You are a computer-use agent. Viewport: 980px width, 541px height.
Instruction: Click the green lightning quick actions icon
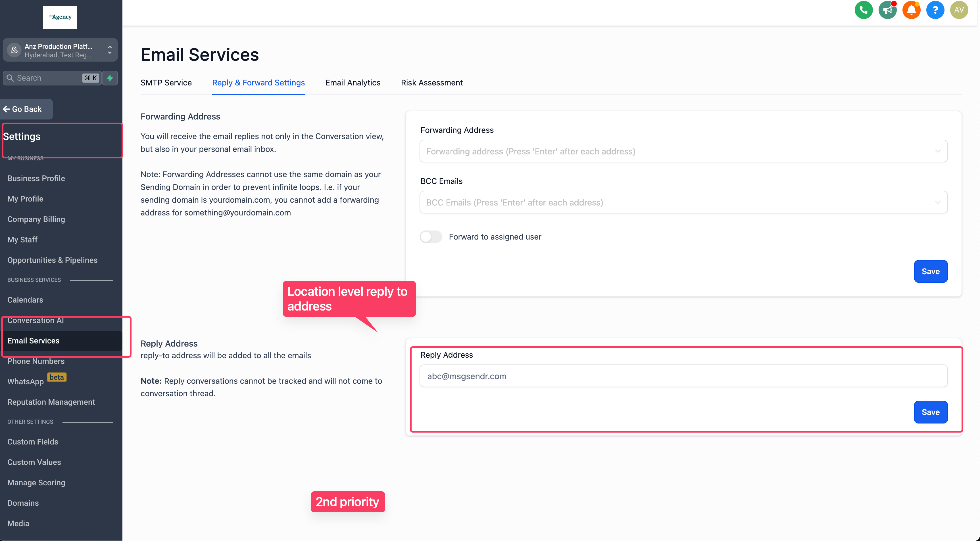(x=110, y=78)
